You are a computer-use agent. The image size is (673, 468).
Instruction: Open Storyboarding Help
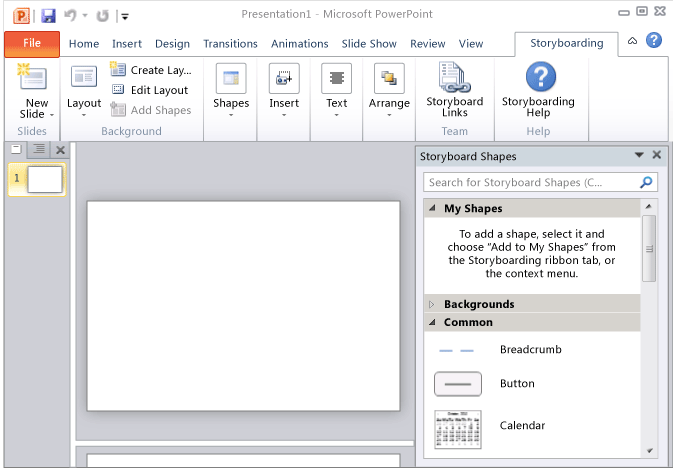point(538,90)
